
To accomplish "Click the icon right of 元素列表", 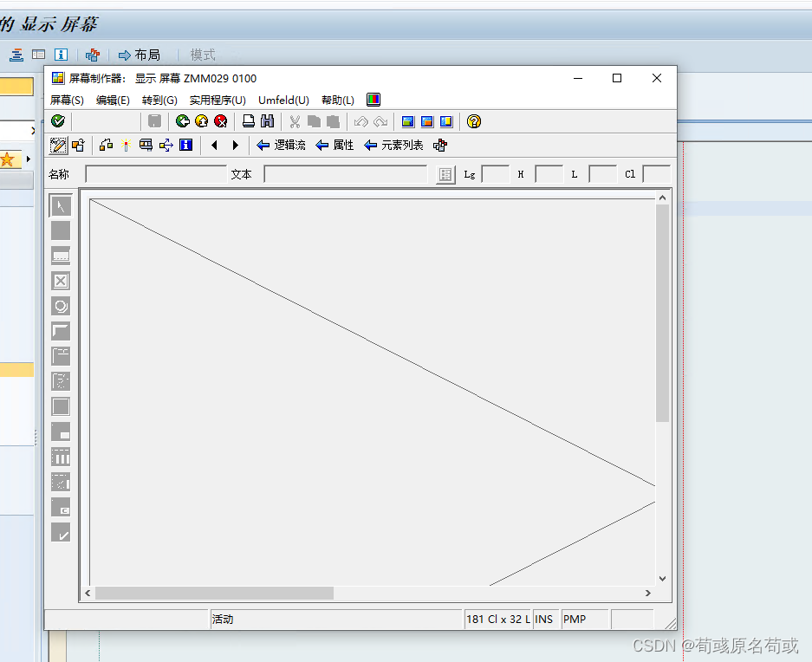I will (x=440, y=145).
